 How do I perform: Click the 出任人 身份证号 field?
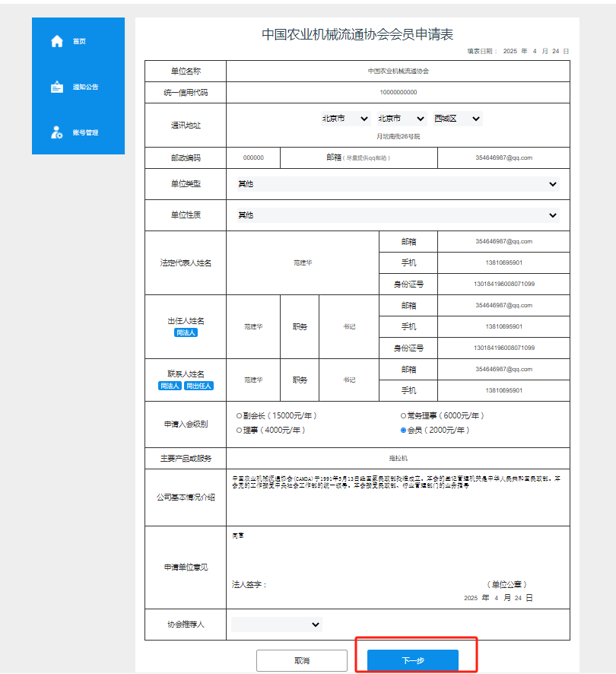pyautogui.click(x=503, y=348)
